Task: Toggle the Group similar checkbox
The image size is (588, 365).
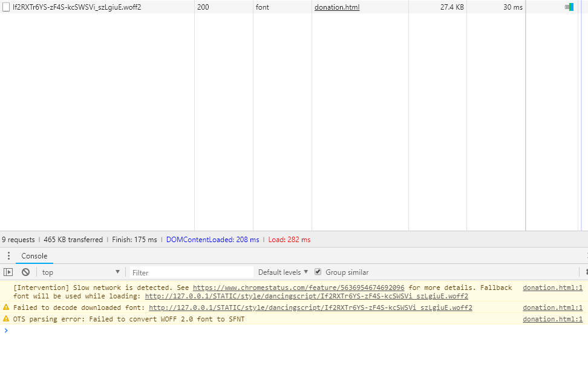Action: [x=318, y=272]
